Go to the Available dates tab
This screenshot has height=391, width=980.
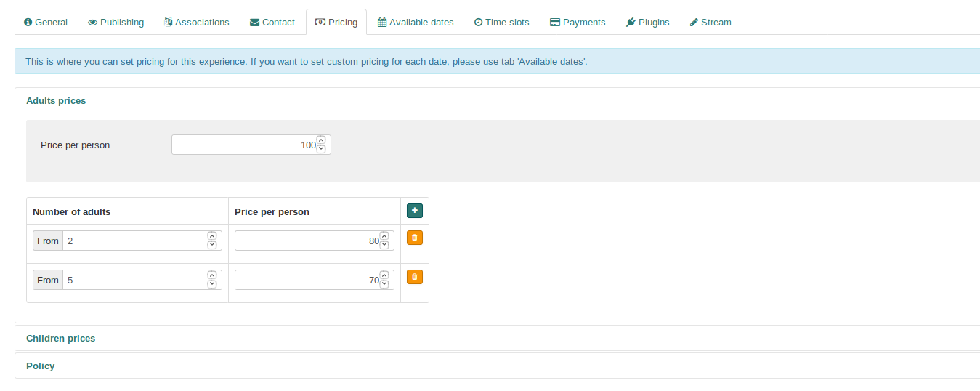tap(416, 23)
